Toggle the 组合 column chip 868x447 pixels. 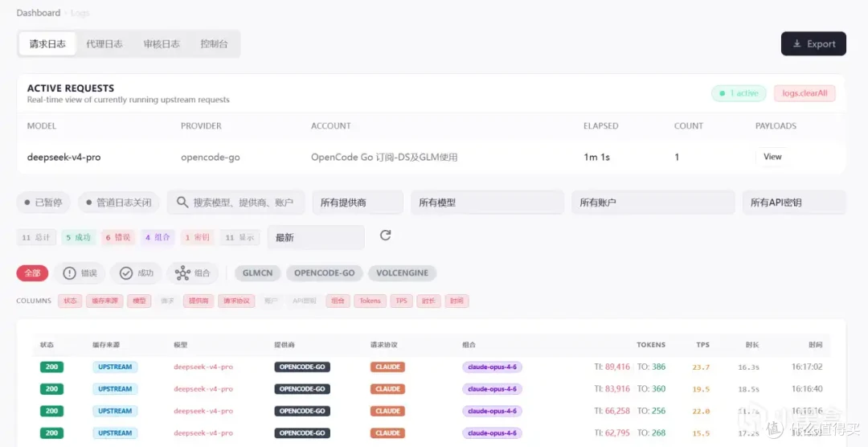(338, 301)
